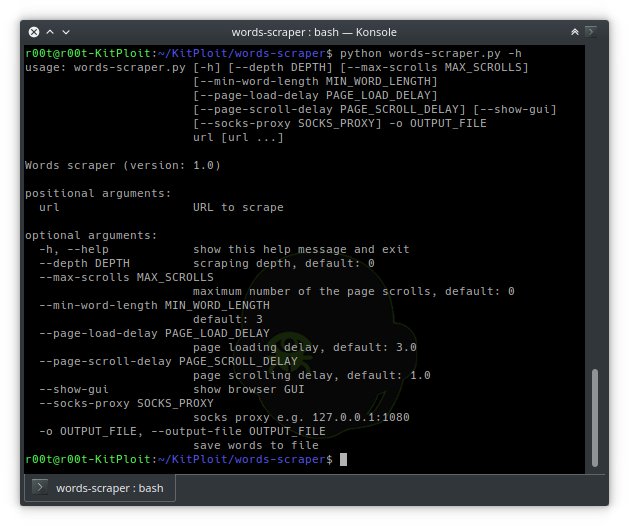
Task: Click the 'positional arguments:' heading
Action: [x=98, y=193]
